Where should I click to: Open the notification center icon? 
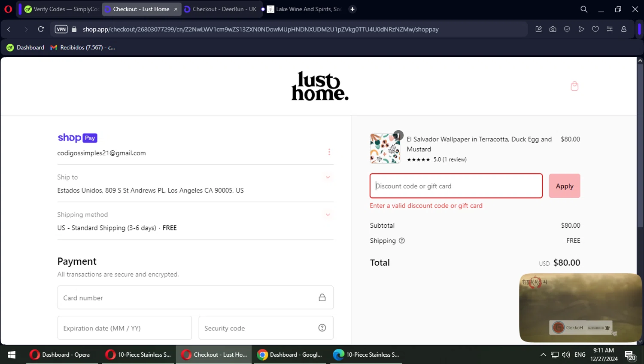(630, 355)
